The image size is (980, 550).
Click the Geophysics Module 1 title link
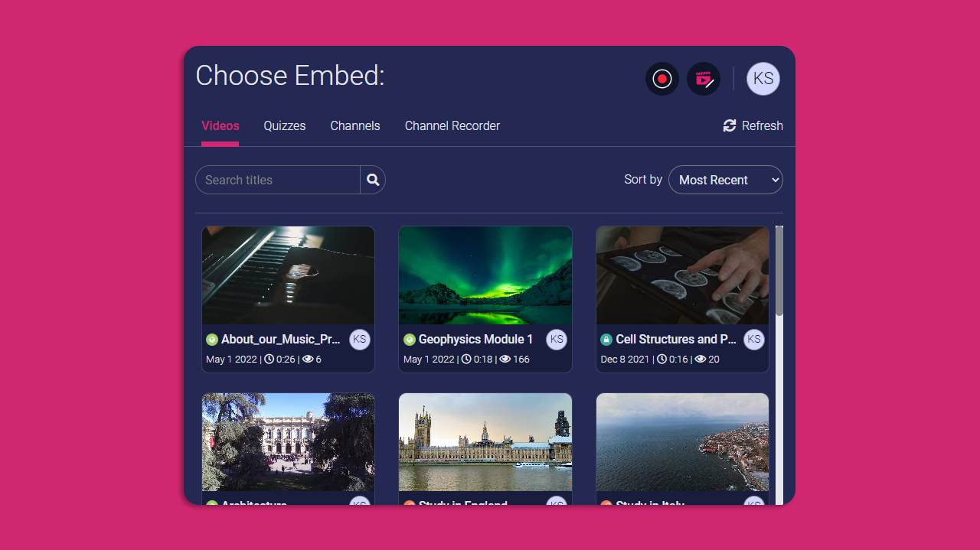tap(476, 340)
